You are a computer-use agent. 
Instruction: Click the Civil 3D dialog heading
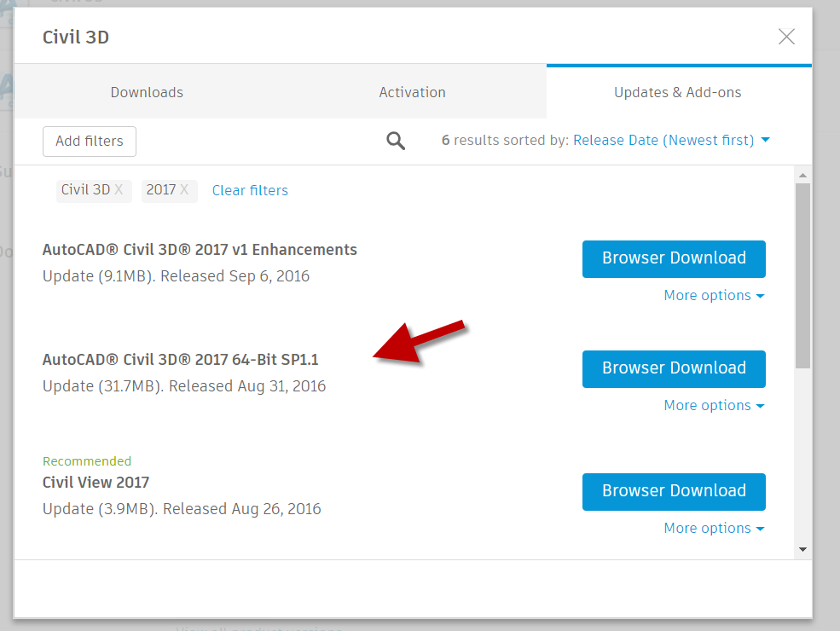click(76, 37)
